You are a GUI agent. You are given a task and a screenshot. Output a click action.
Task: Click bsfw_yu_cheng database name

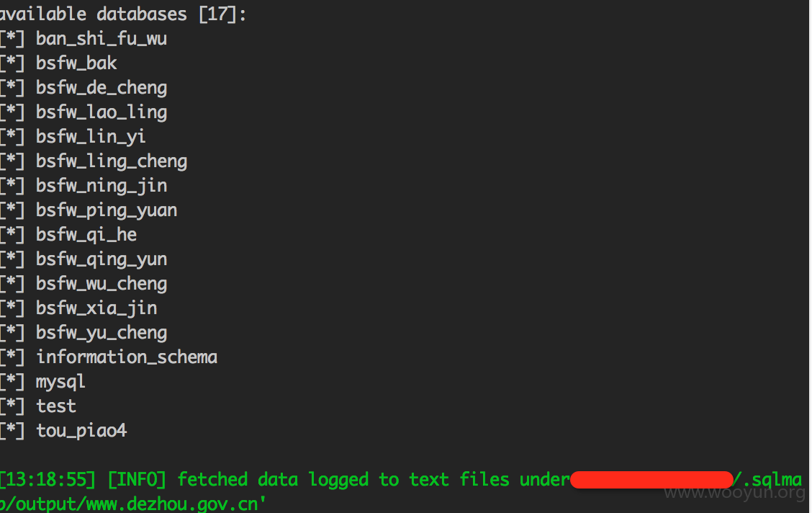click(101, 333)
